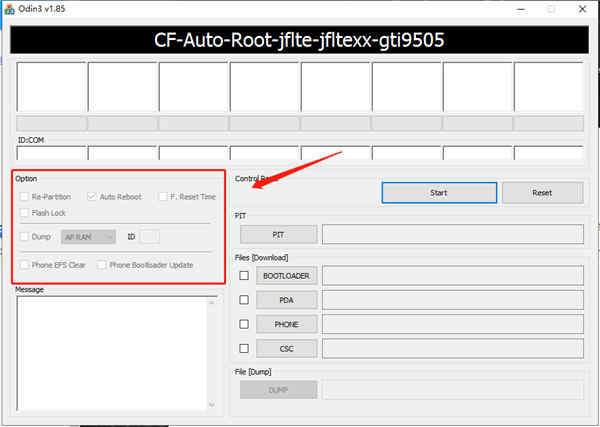Toggle the Phone EFS Clear checkbox

click(24, 265)
